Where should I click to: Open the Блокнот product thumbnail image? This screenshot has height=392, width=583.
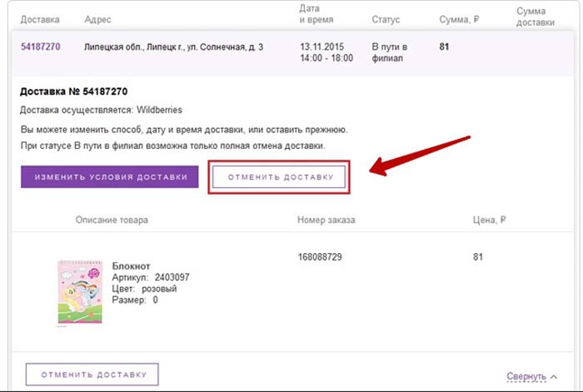pos(80,292)
